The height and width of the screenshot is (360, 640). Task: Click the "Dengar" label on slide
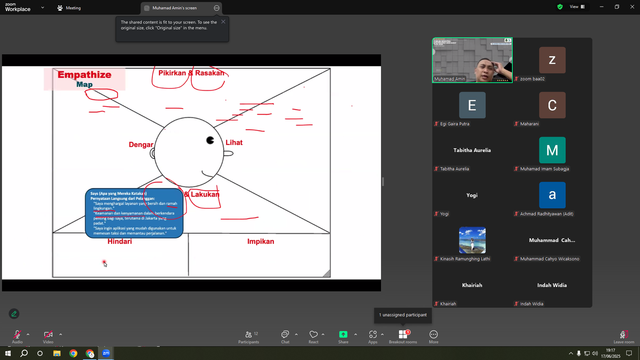[x=141, y=144]
